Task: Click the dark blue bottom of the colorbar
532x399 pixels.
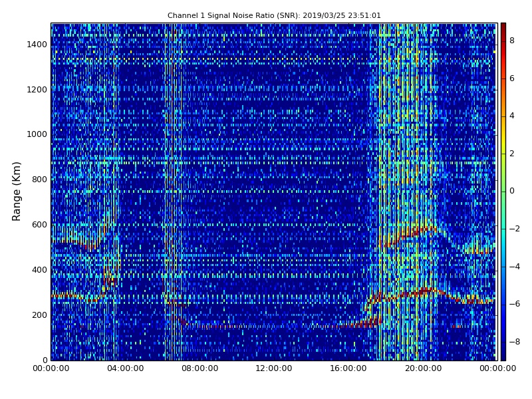Action: pos(503,354)
